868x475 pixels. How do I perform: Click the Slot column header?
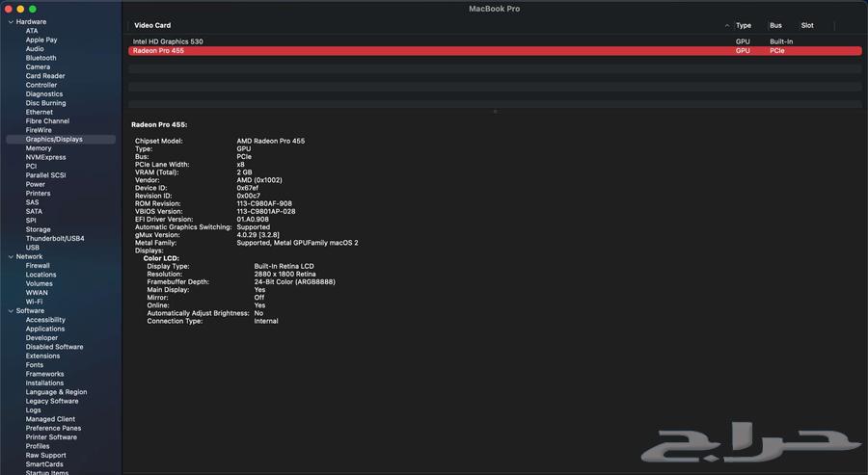coord(807,25)
